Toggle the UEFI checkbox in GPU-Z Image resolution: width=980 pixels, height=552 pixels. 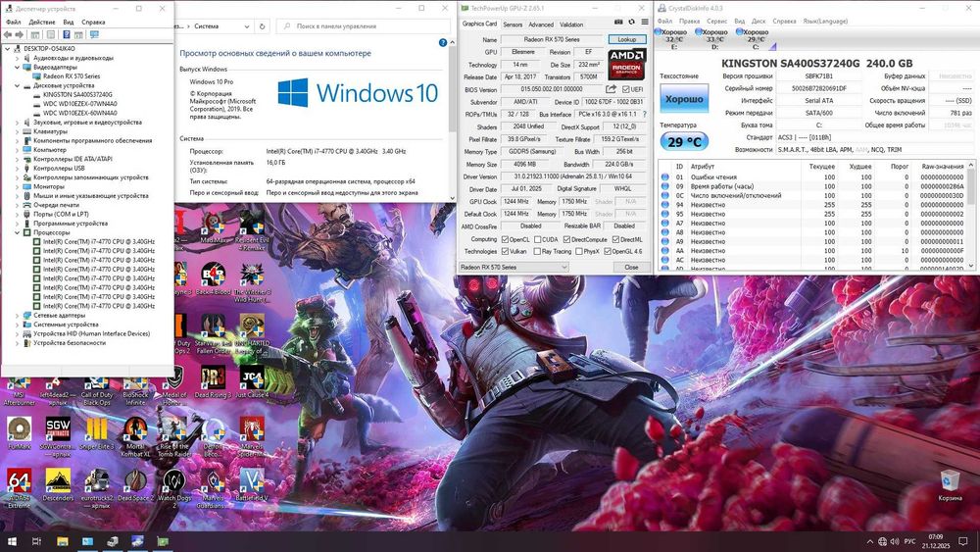pos(625,89)
